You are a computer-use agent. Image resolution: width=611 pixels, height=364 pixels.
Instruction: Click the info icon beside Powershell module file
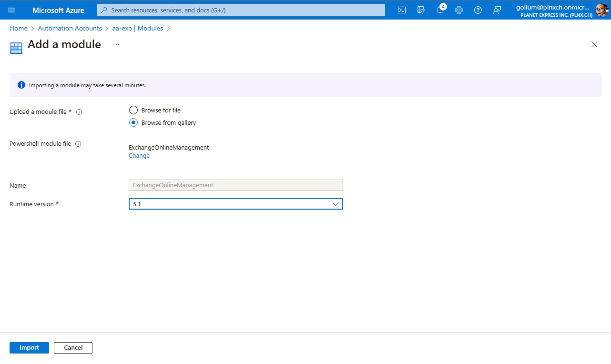[x=79, y=143]
